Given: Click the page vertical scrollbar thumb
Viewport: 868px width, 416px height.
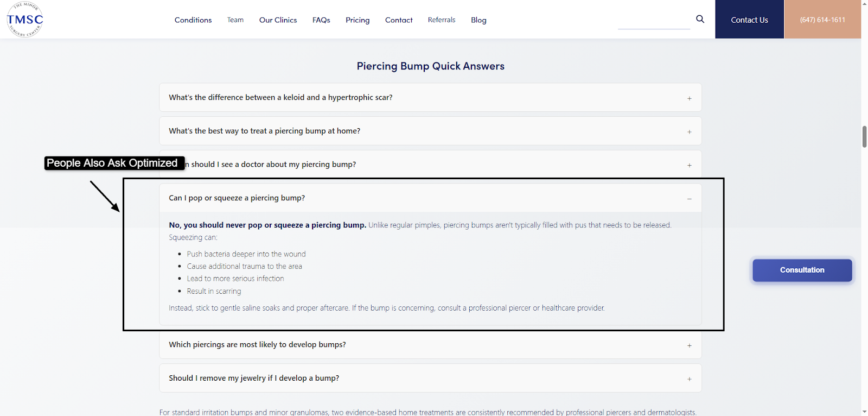Looking at the screenshot, I should pyautogui.click(x=864, y=136).
